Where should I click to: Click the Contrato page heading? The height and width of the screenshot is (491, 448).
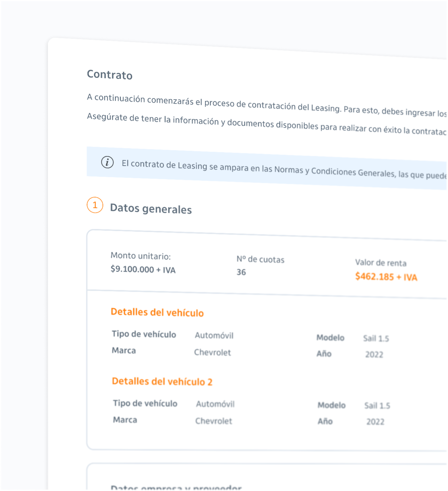[x=110, y=75]
